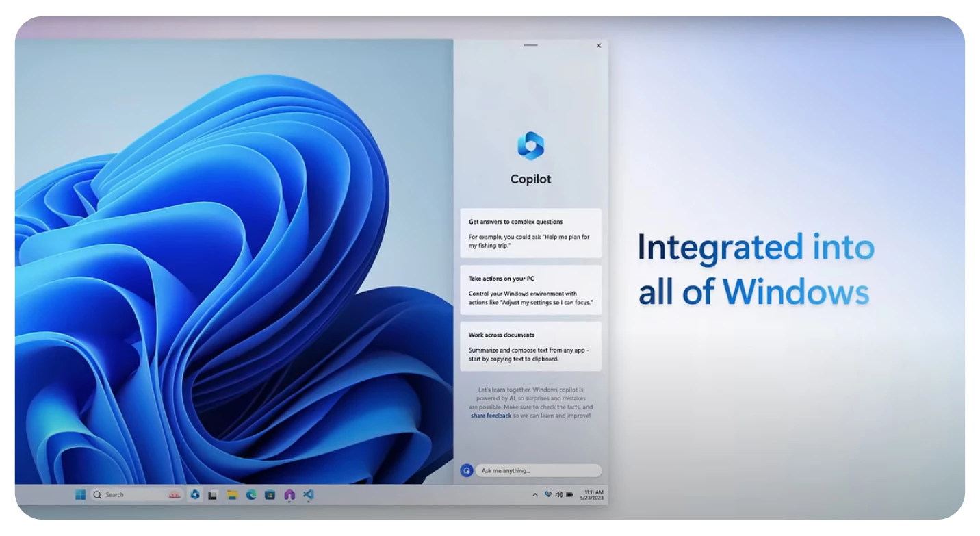Launch File Explorer from taskbar
980x536 pixels.
click(232, 494)
